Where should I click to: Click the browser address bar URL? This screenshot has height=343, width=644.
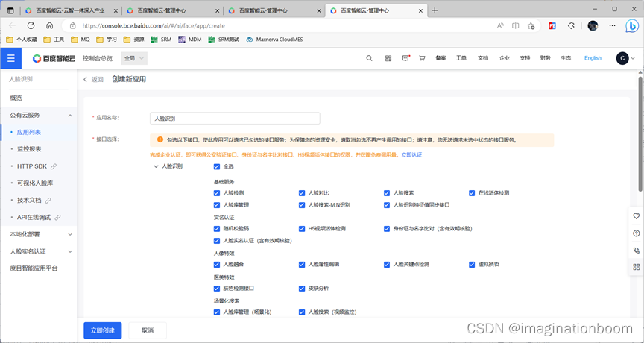(x=154, y=25)
